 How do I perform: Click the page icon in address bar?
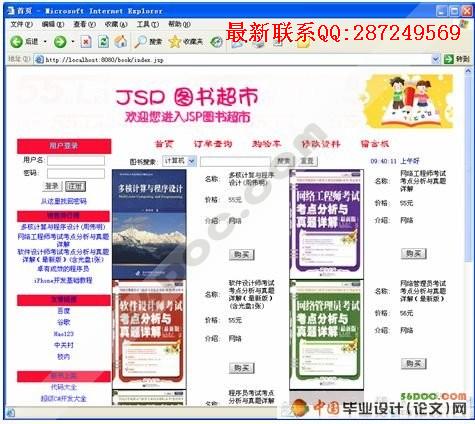click(x=39, y=60)
